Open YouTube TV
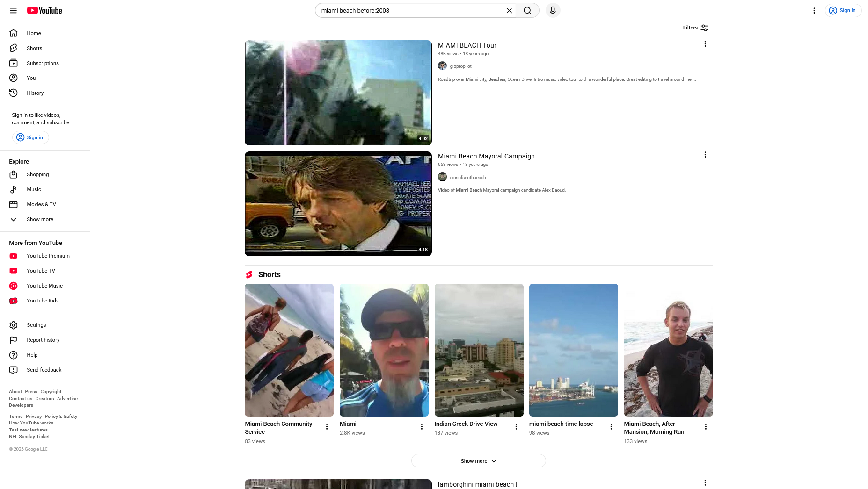The height and width of the screenshot is (489, 868). click(x=45, y=271)
